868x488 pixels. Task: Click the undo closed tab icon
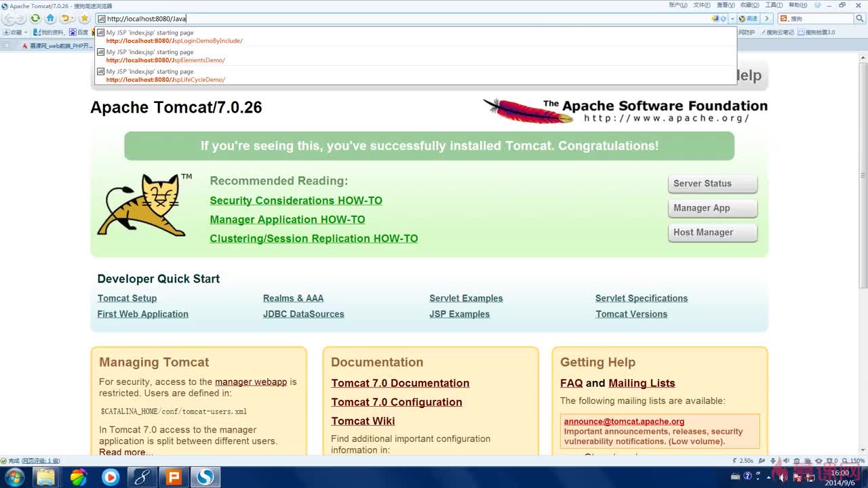pos(65,18)
